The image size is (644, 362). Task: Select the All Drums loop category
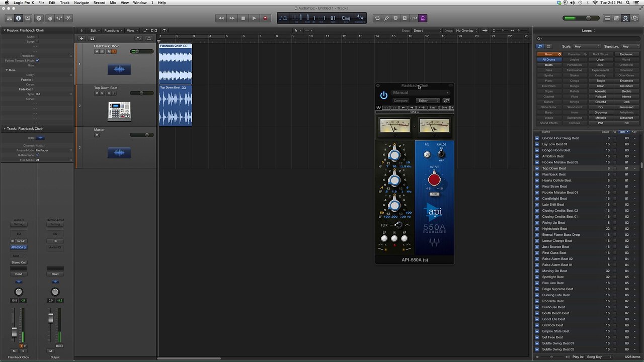[549, 59]
